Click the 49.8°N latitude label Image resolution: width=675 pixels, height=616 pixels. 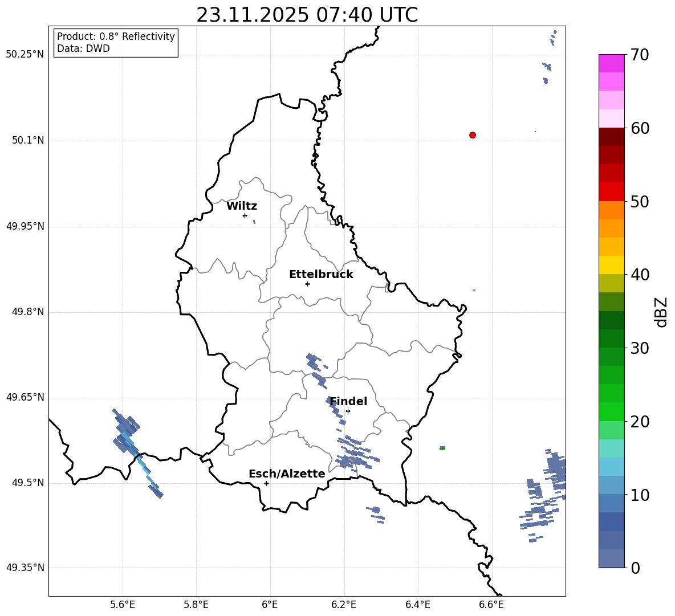point(28,312)
